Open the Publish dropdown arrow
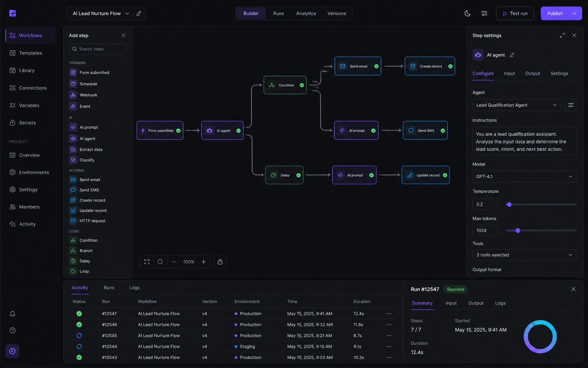Viewport: 588px width, 368px height. coord(575,13)
